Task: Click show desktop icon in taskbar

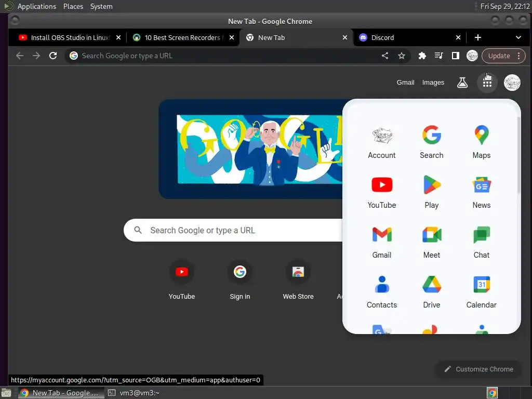Action: click(6, 393)
